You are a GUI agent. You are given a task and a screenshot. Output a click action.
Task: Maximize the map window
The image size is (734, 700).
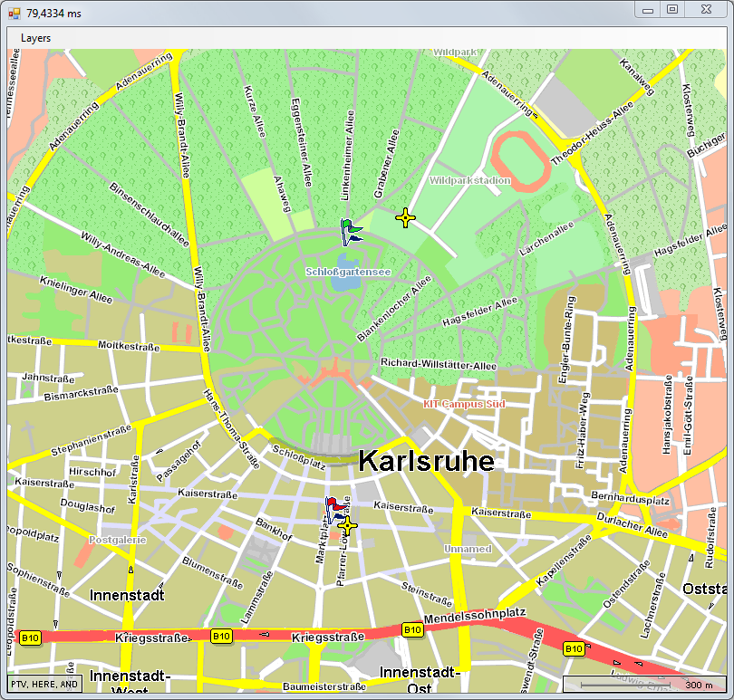pyautogui.click(x=672, y=10)
